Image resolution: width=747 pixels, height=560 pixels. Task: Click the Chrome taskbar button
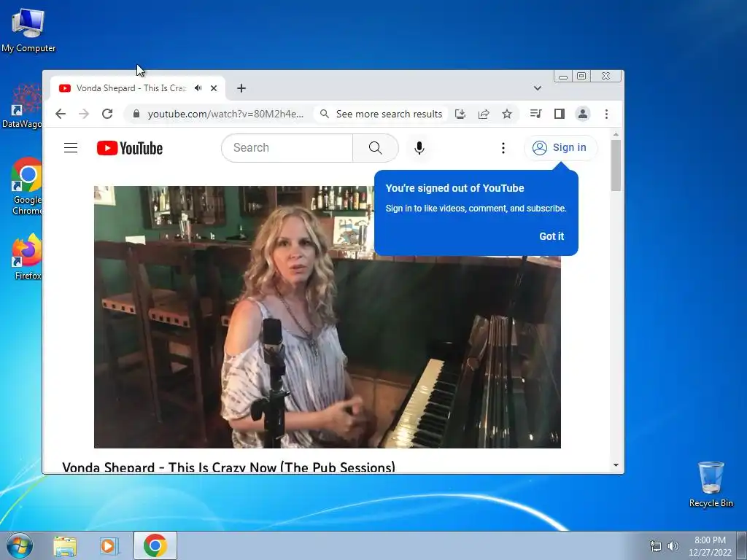(155, 545)
